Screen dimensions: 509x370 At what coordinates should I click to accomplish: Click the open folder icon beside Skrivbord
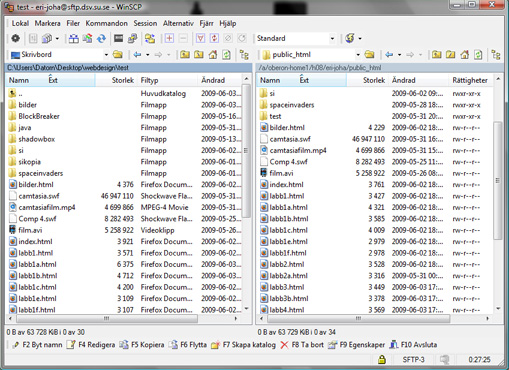(x=118, y=54)
